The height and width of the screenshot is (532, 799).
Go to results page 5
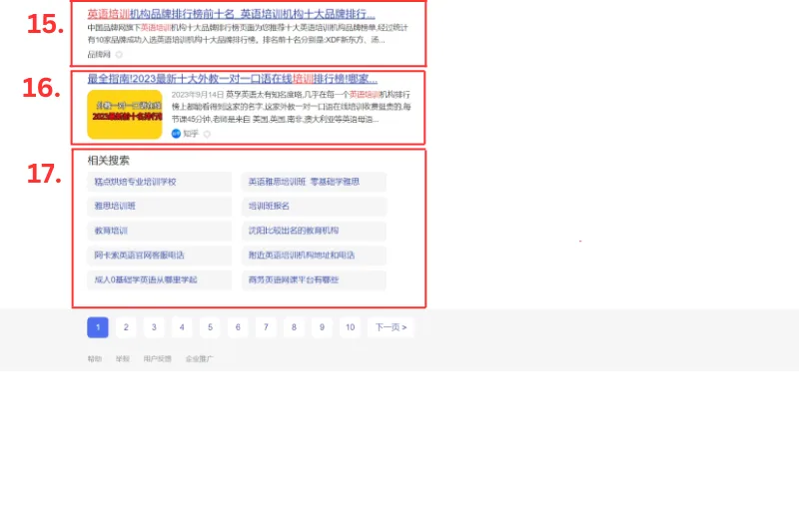210,327
